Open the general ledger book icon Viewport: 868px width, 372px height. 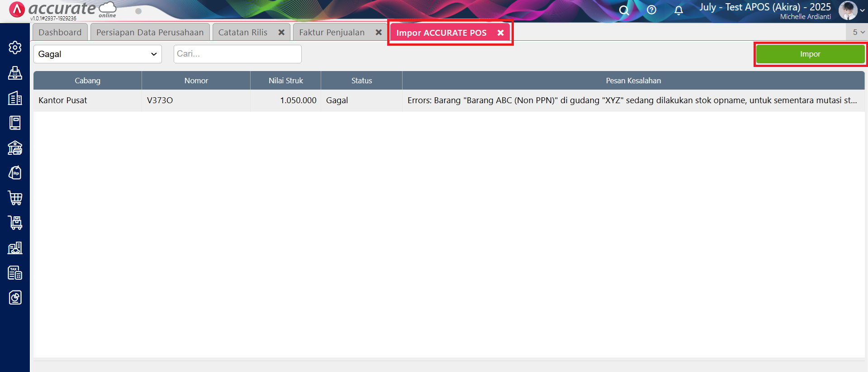coord(15,123)
